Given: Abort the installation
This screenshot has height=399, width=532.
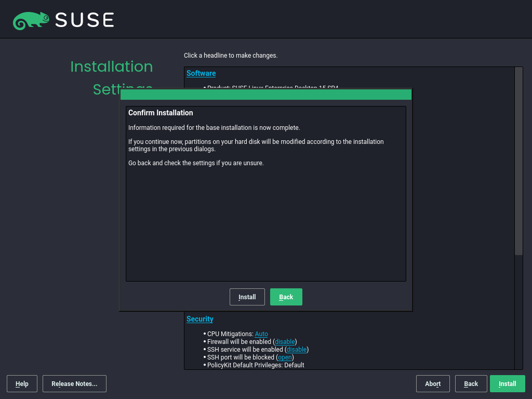Looking at the screenshot, I should 433,384.
